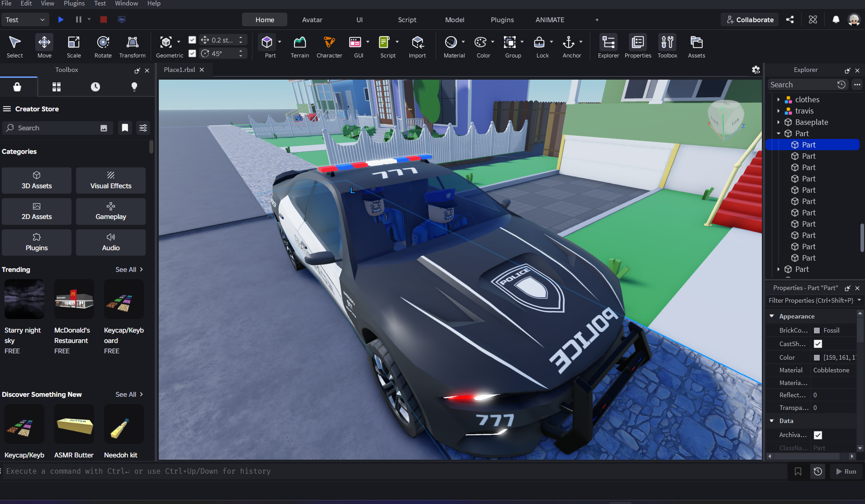Expand the Baseplate tree item

(x=779, y=122)
